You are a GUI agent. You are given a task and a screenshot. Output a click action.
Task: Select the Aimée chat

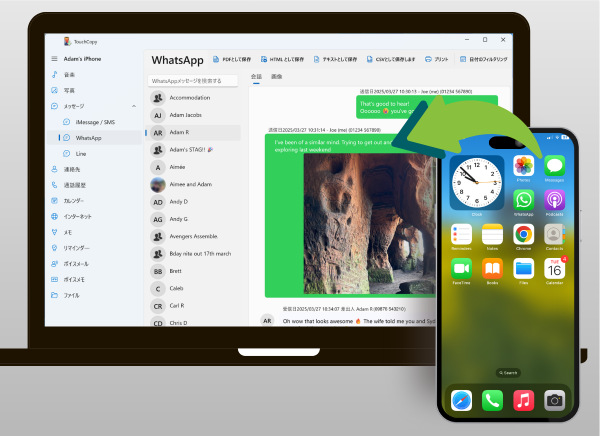point(193,167)
